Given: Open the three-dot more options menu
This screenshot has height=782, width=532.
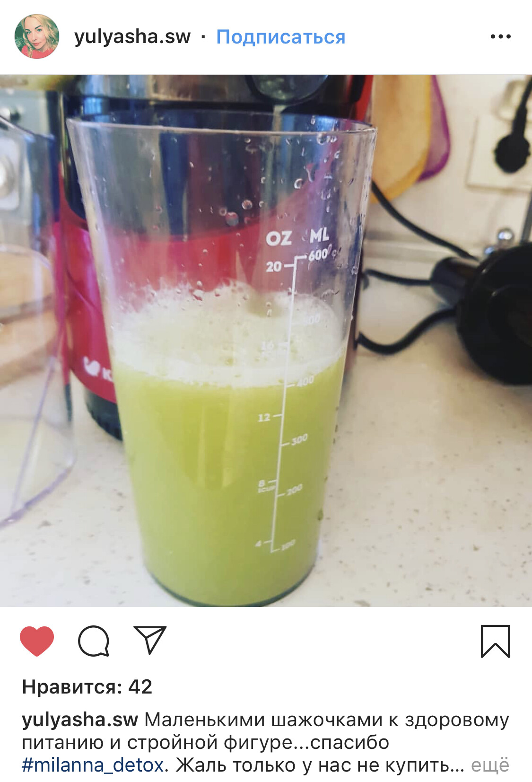Looking at the screenshot, I should 500,36.
